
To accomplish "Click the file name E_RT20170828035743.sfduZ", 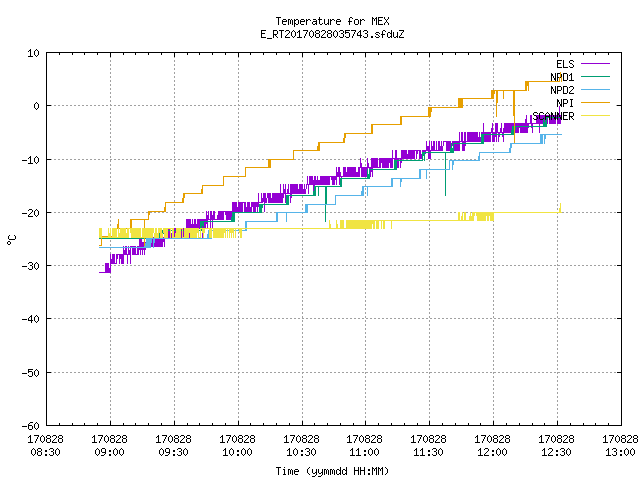I will click(x=332, y=34).
